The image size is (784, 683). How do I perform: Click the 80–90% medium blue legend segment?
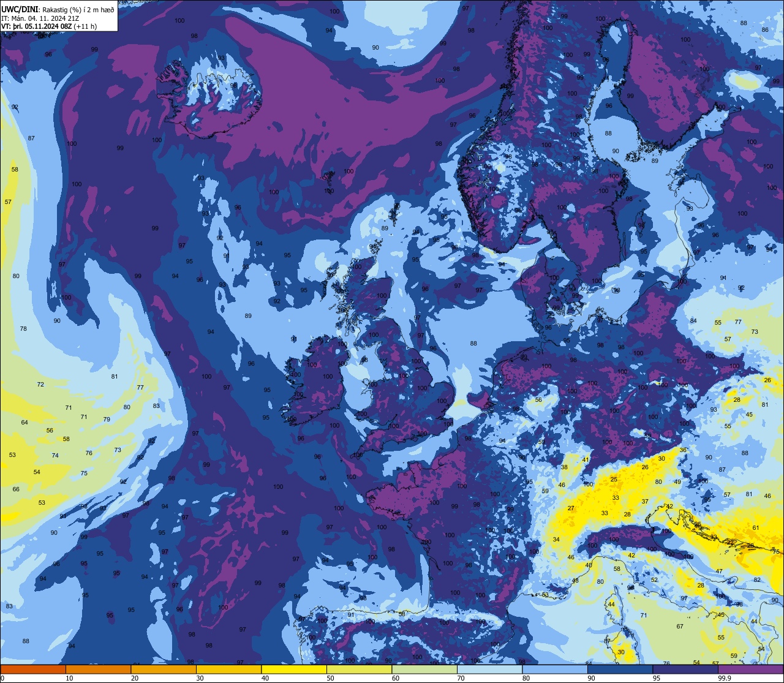pyautogui.click(x=555, y=669)
